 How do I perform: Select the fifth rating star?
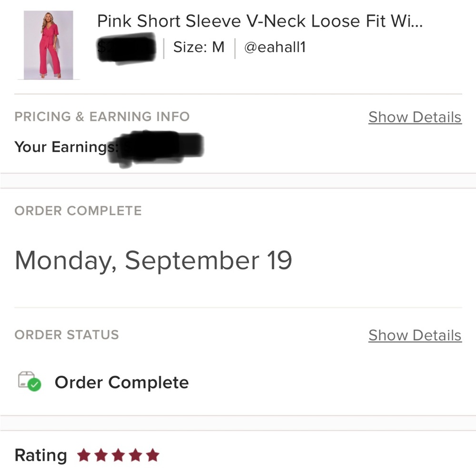[x=152, y=455]
